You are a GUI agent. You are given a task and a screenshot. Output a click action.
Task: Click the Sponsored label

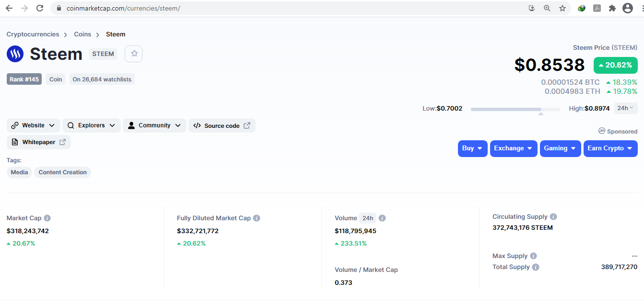coord(618,131)
